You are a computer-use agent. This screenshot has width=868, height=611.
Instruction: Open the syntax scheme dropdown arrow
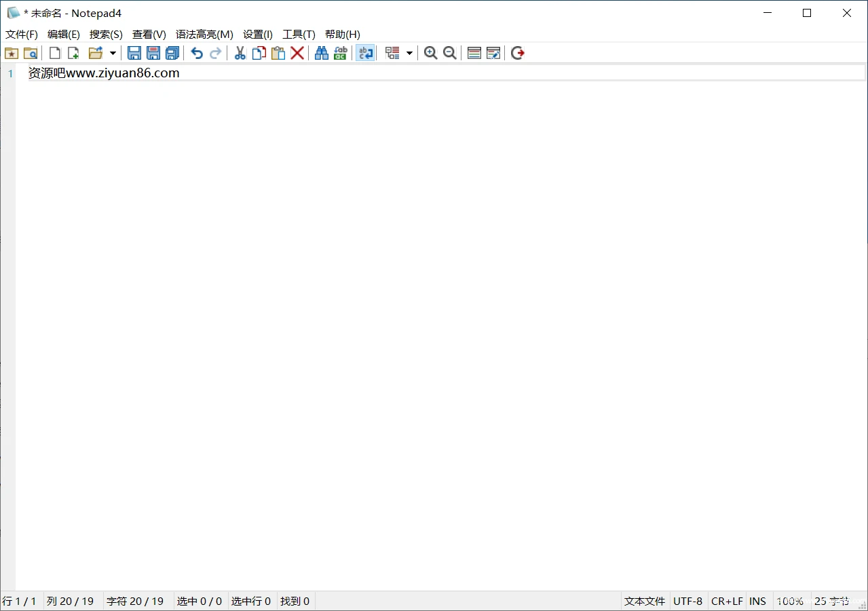[x=409, y=52]
